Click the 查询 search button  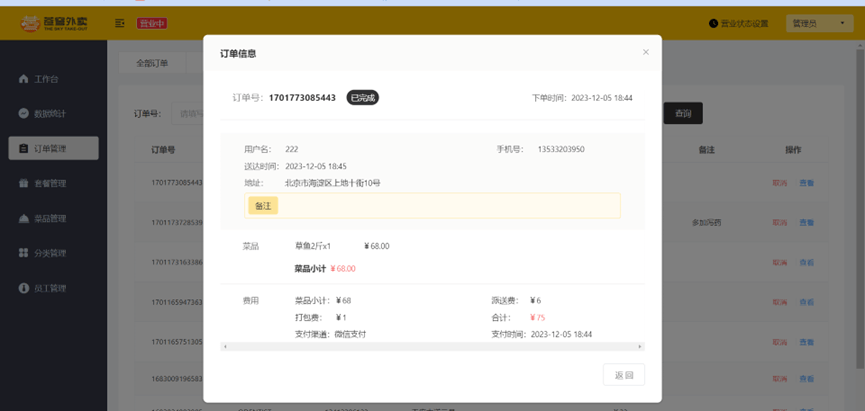(683, 113)
